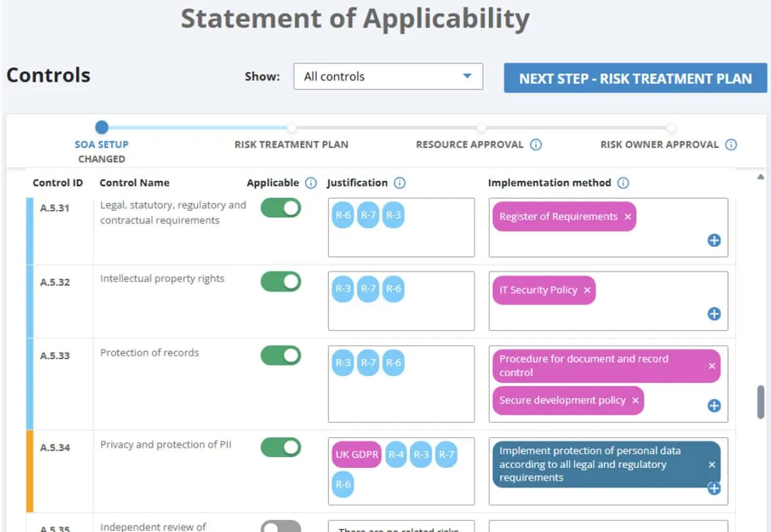Click the controls list vertical scrollbar thumb
Viewport: 771px width, 532px height.
coord(761,402)
